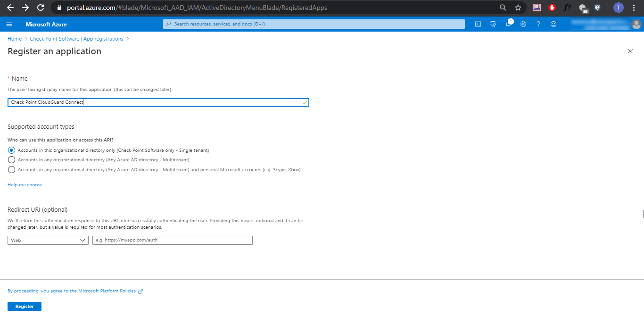Click the Redirect URI input field

[172, 240]
